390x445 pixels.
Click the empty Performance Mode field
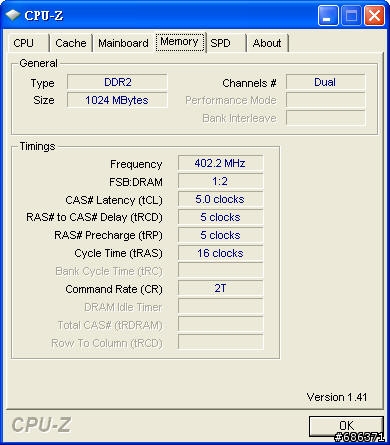click(325, 100)
